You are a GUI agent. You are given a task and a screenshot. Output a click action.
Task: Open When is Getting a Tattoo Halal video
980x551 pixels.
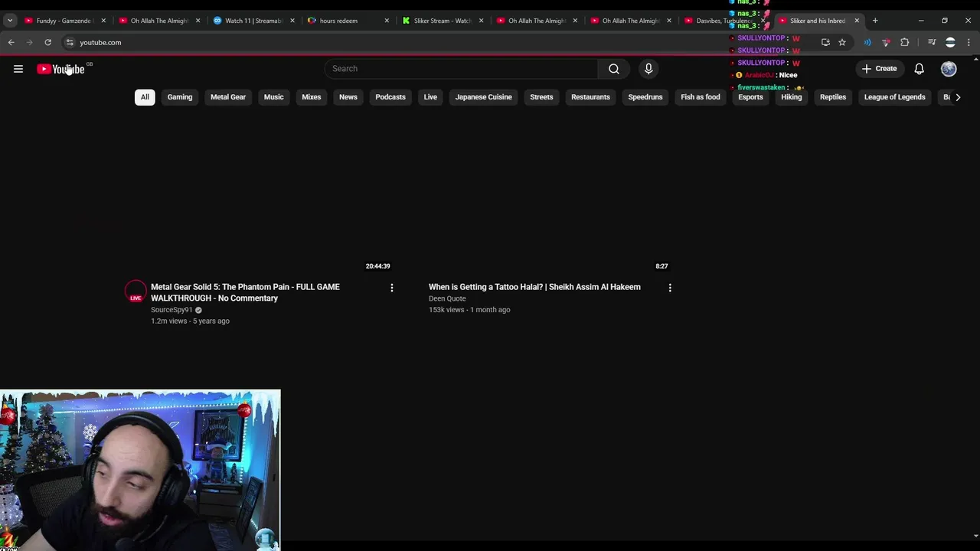pos(534,287)
